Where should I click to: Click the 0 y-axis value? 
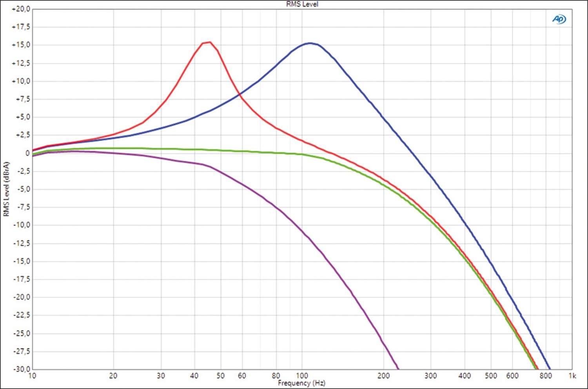point(27,153)
